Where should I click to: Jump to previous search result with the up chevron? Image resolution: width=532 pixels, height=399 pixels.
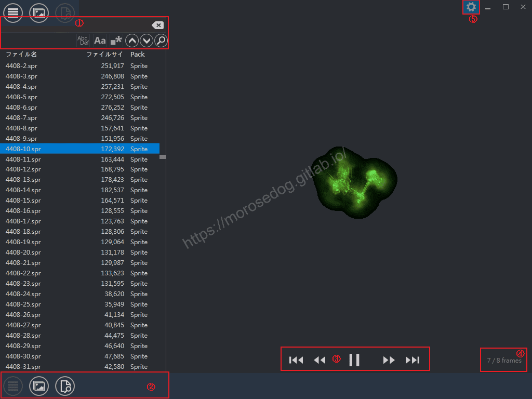(x=132, y=41)
